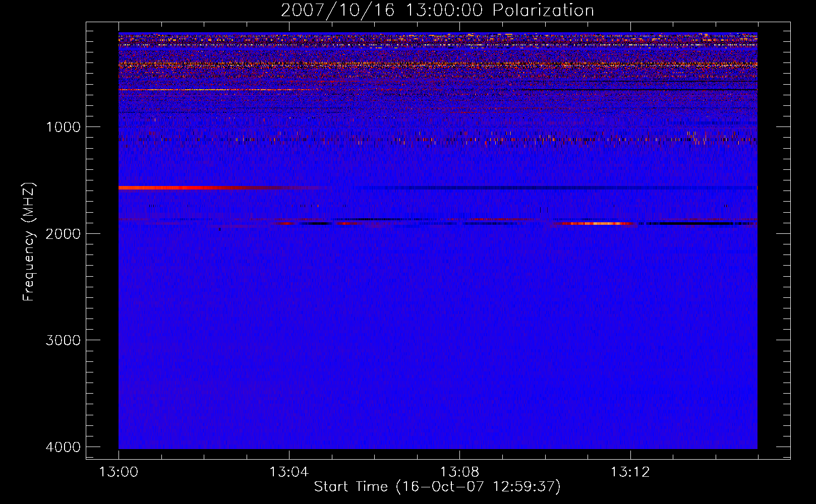Click the 'Start Time (16-Oct-07 12:59:37)' label

(x=437, y=487)
